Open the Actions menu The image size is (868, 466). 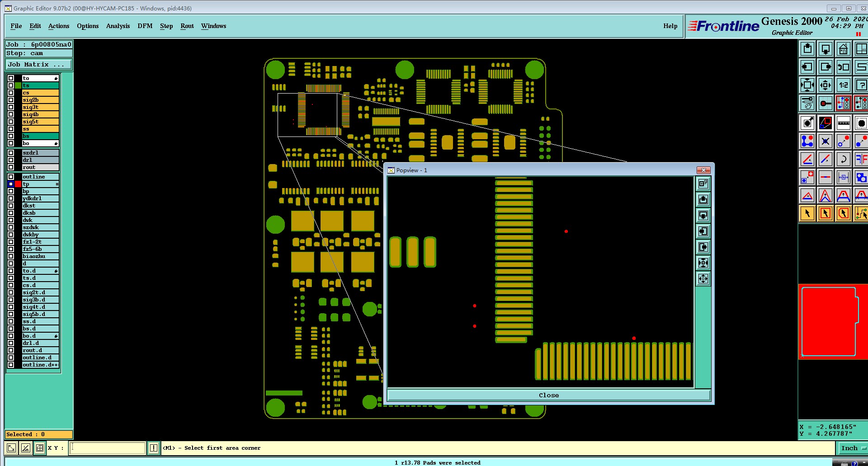[x=59, y=26]
